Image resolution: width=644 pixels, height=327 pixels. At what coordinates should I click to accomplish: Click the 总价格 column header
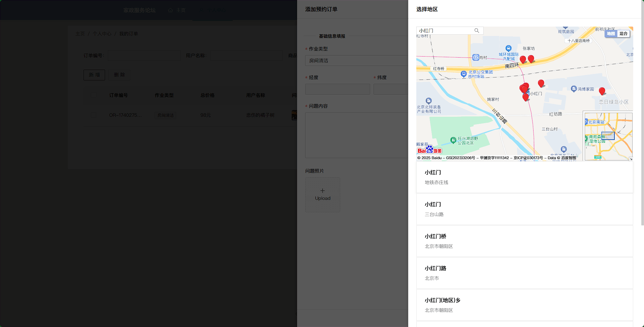tap(207, 95)
